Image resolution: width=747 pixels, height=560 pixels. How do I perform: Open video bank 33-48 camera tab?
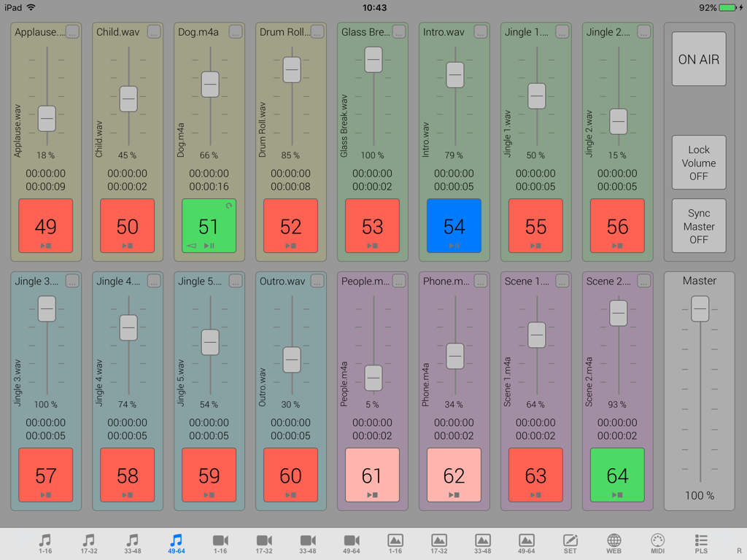(308, 544)
